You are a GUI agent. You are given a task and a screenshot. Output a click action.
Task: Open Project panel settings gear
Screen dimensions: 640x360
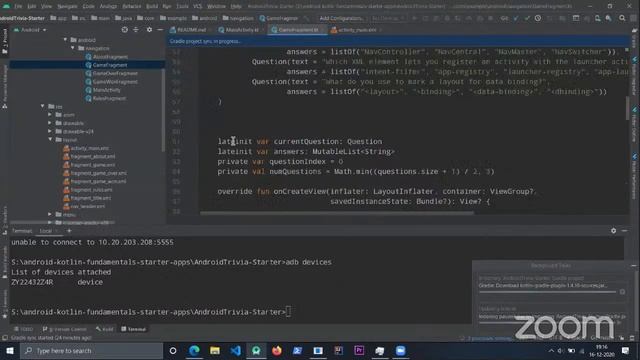[149, 30]
